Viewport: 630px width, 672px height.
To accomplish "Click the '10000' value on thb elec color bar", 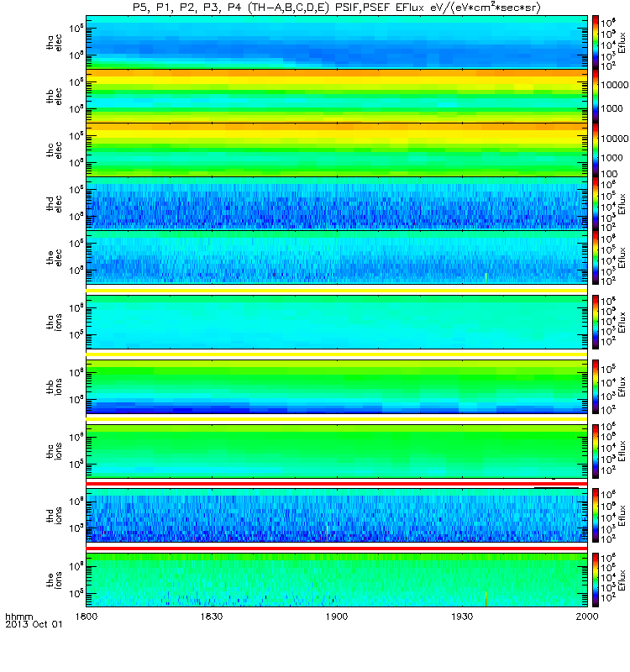I will point(614,85).
